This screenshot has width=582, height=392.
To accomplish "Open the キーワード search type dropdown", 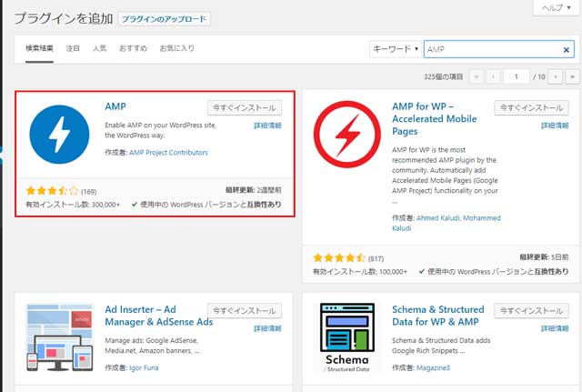I will click(x=396, y=49).
